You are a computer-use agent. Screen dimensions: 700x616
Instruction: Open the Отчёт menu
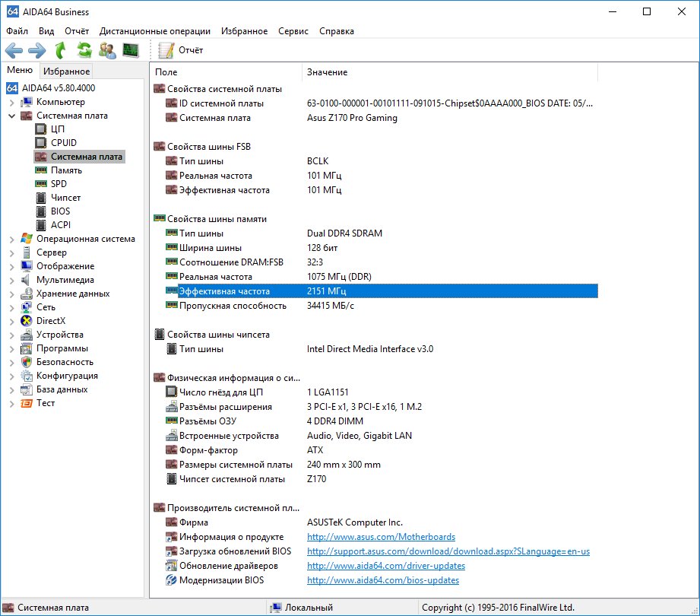coord(77,31)
